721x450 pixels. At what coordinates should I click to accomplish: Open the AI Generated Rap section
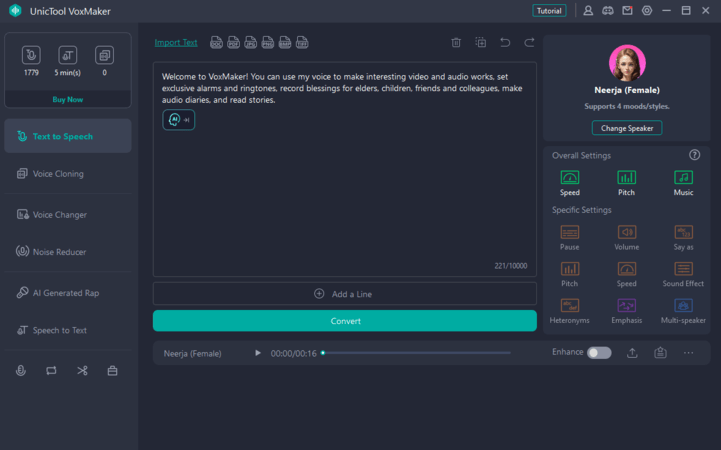pos(67,293)
